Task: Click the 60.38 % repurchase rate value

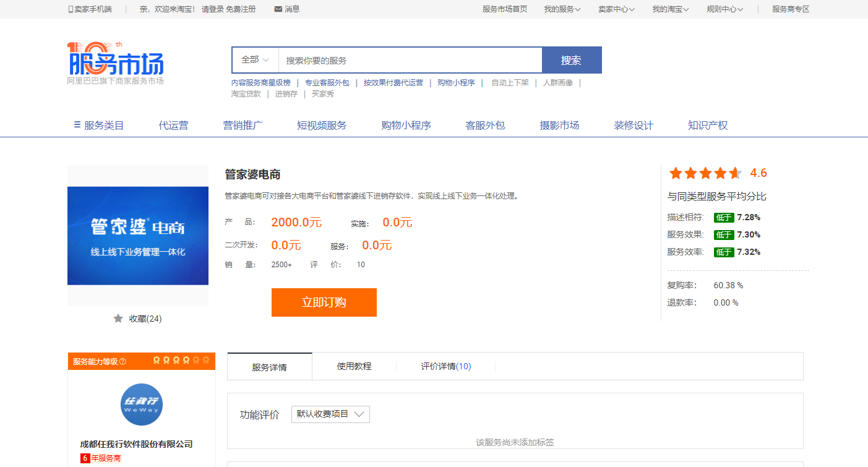Action: point(728,285)
